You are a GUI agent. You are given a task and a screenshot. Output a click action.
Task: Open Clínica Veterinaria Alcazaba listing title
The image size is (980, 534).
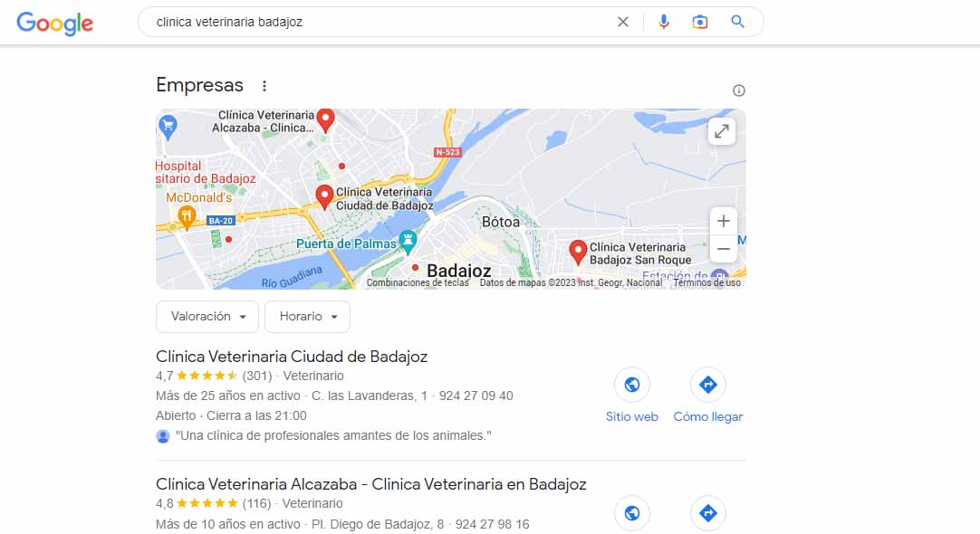[370, 484]
